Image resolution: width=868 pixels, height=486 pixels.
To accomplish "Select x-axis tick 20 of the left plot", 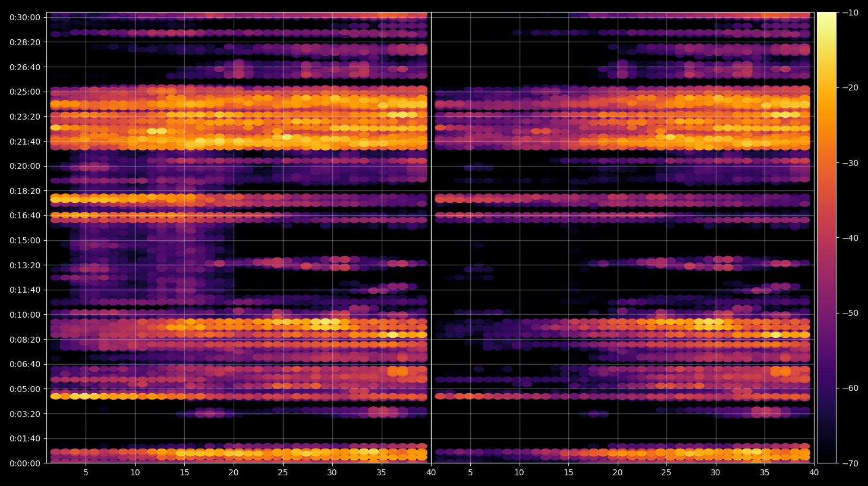I will [234, 472].
